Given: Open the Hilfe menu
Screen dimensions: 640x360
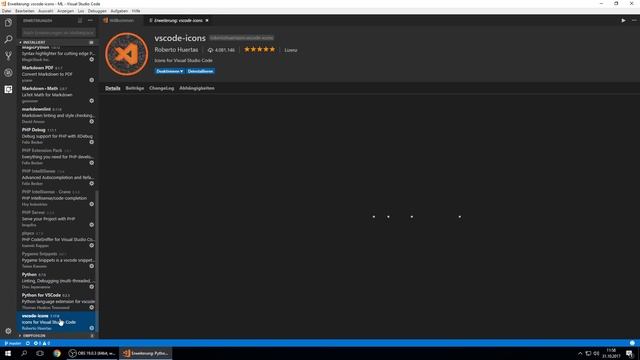Looking at the screenshot, I should (136, 11).
